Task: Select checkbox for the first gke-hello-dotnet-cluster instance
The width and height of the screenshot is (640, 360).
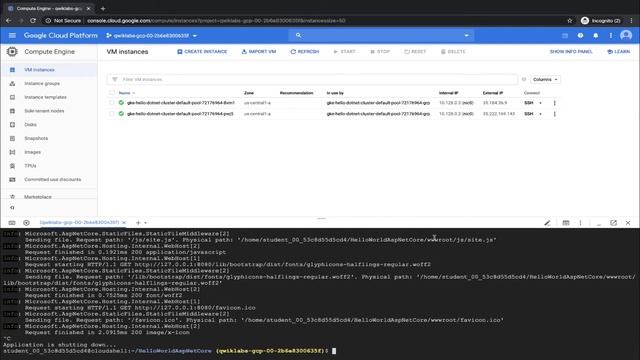Action: [111, 103]
